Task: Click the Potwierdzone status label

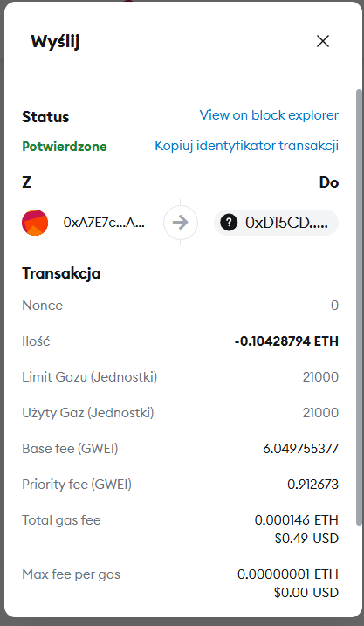Action: click(65, 147)
